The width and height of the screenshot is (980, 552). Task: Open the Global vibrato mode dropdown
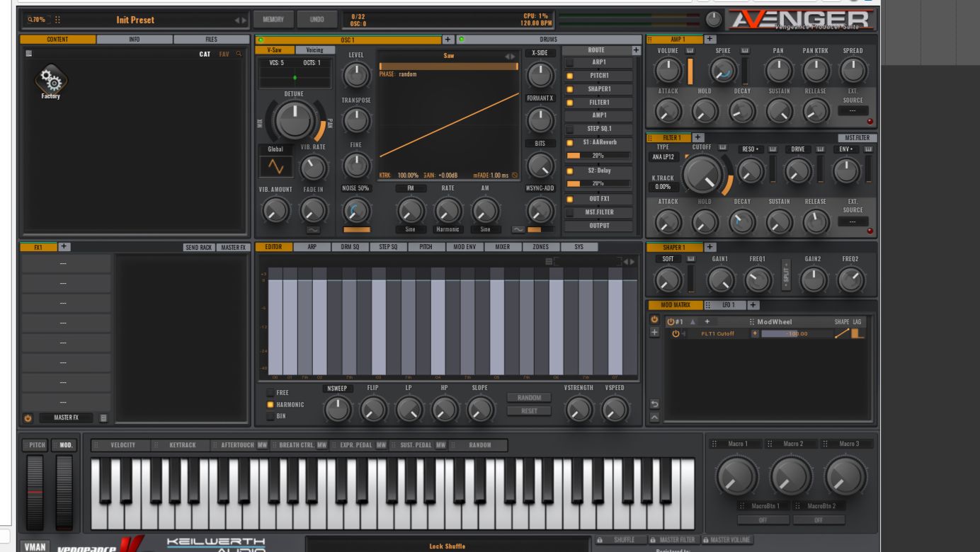point(275,149)
